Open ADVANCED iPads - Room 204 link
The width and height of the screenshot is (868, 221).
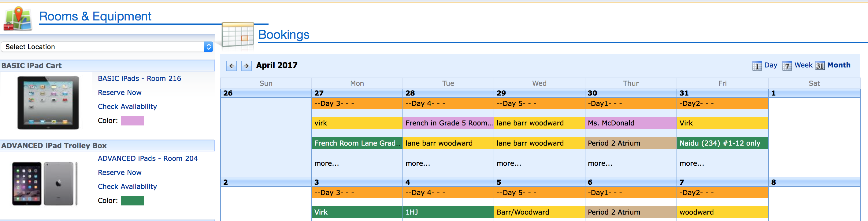[x=148, y=158]
